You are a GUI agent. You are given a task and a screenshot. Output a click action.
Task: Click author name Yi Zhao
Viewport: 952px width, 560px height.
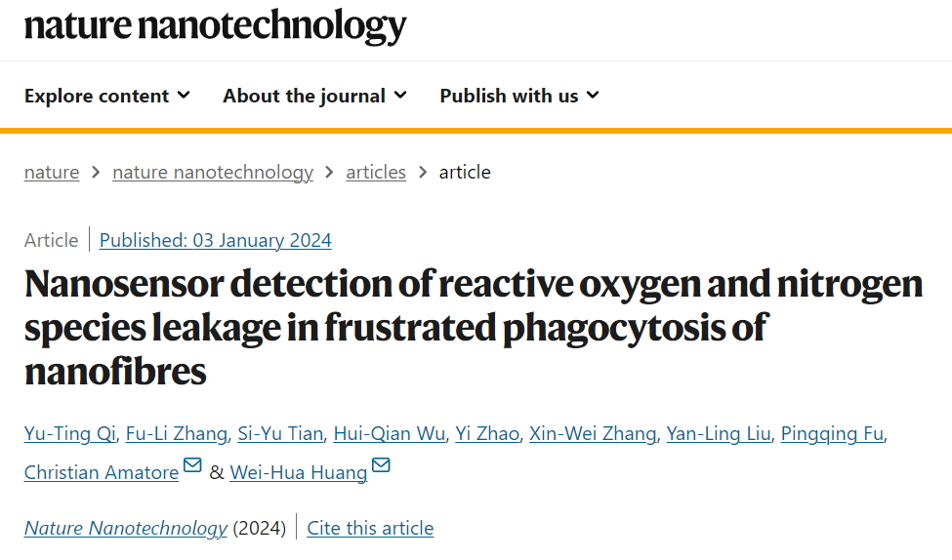click(x=487, y=434)
